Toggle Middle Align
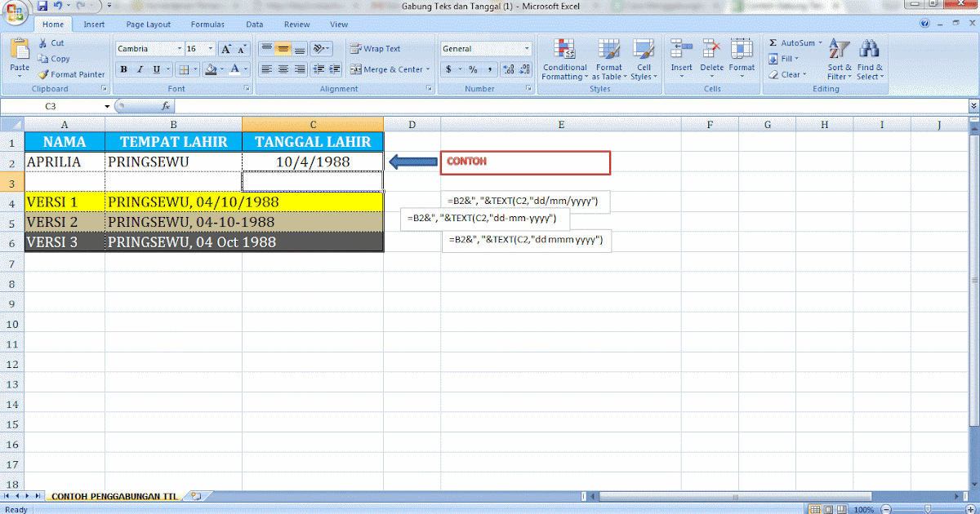Viewport: 980px width, 514px height. 283,49
